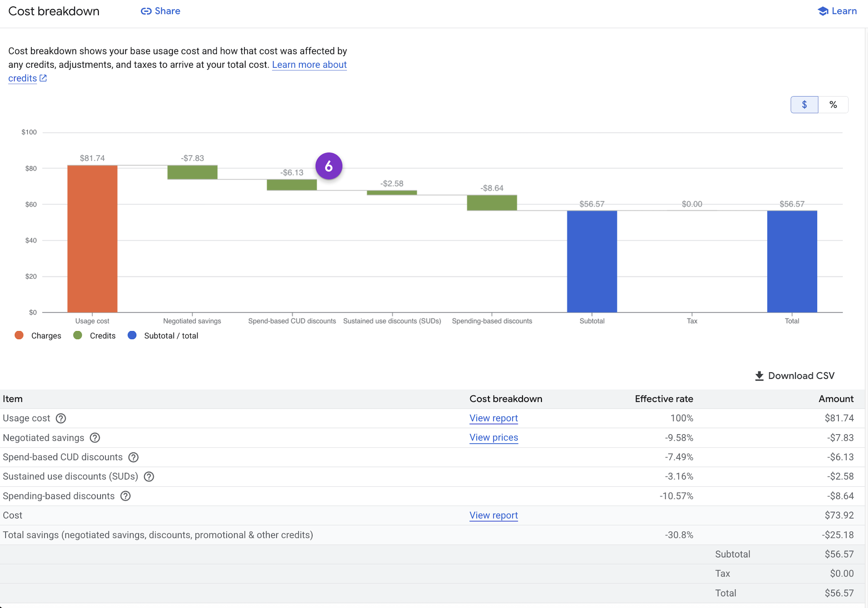Switch the chart to percentage view
This screenshot has height=608, width=868.
tap(833, 104)
